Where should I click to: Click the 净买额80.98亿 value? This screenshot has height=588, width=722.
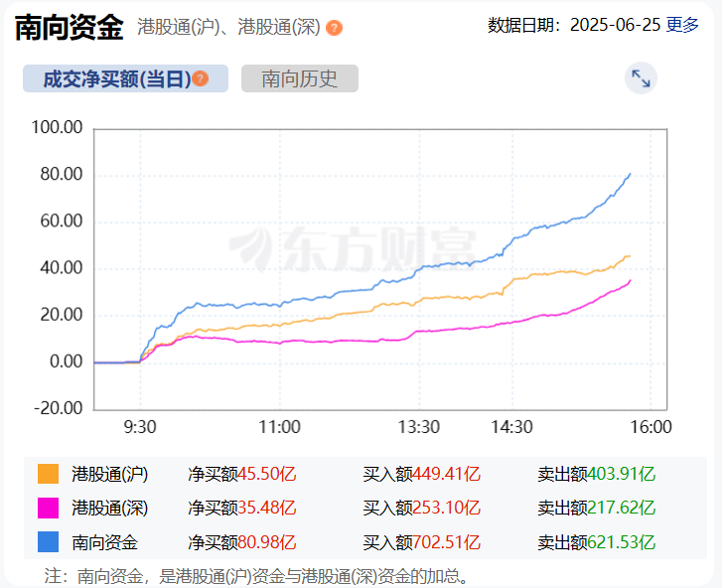point(242,542)
